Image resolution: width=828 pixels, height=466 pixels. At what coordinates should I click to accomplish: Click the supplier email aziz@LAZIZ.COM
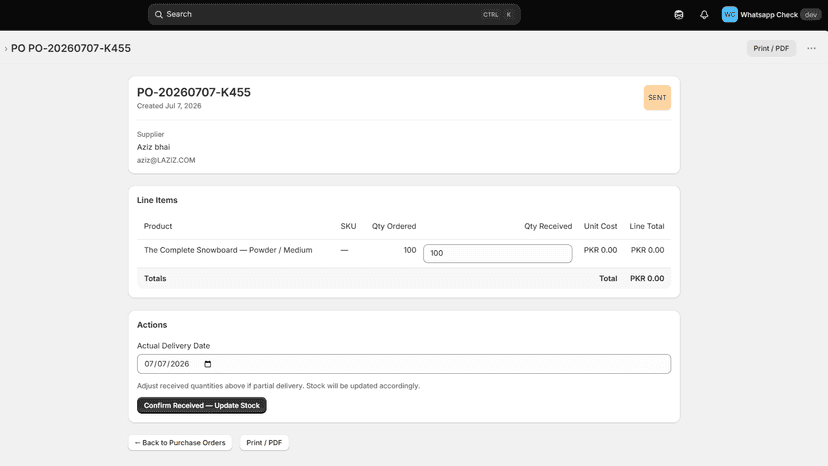166,160
